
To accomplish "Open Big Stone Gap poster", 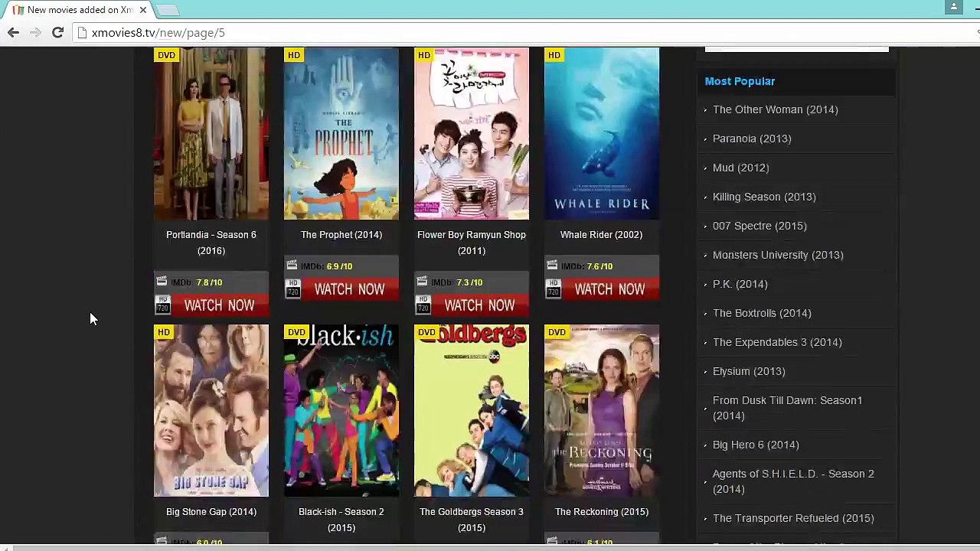I will pos(211,411).
